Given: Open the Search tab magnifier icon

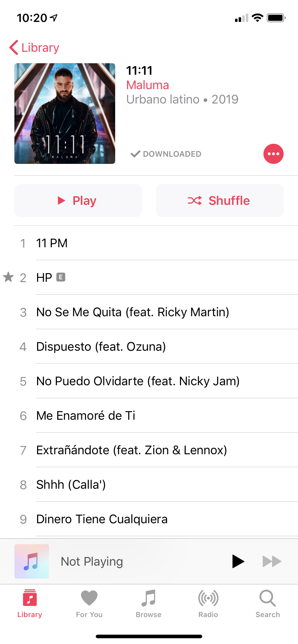Looking at the screenshot, I should coord(267,598).
